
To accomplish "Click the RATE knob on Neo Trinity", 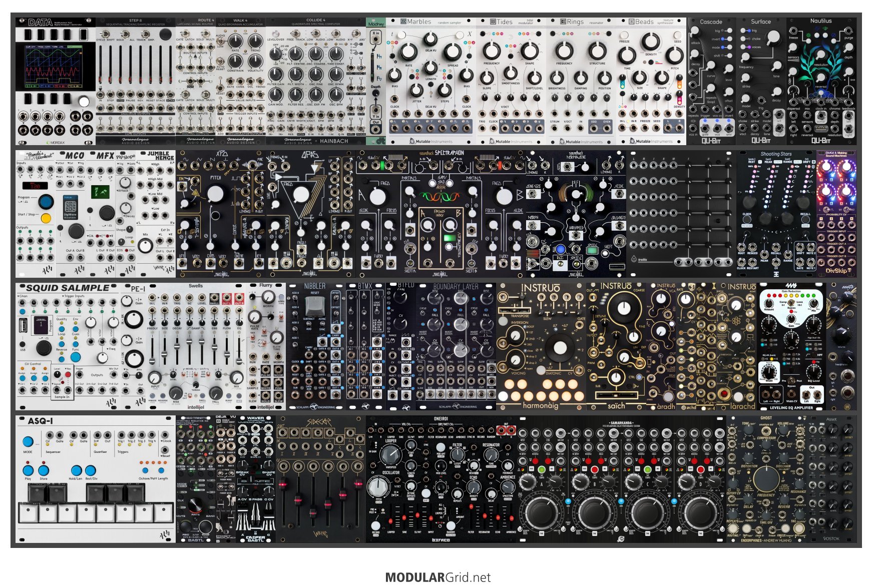I will tap(195, 506).
